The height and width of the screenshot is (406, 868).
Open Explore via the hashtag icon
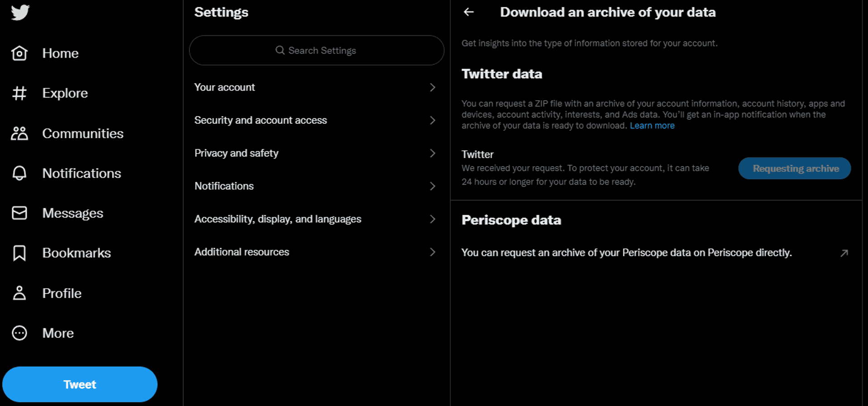pos(19,93)
